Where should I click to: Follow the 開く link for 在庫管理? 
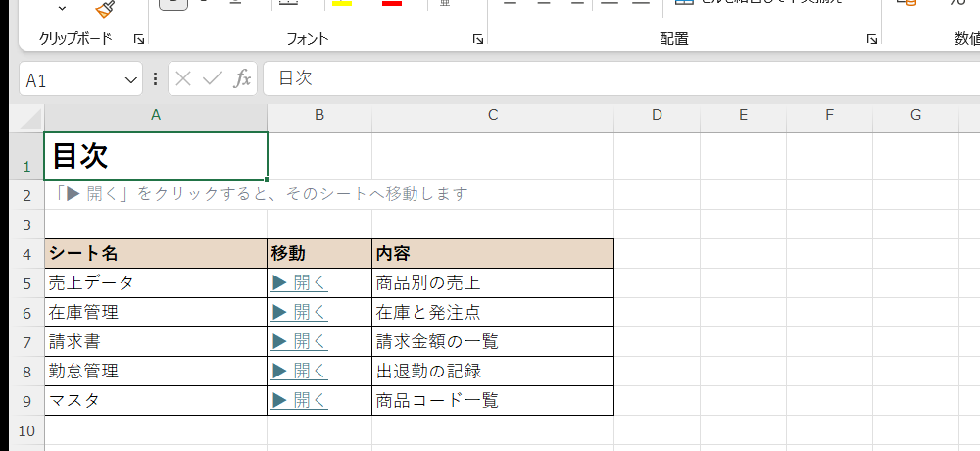(299, 312)
